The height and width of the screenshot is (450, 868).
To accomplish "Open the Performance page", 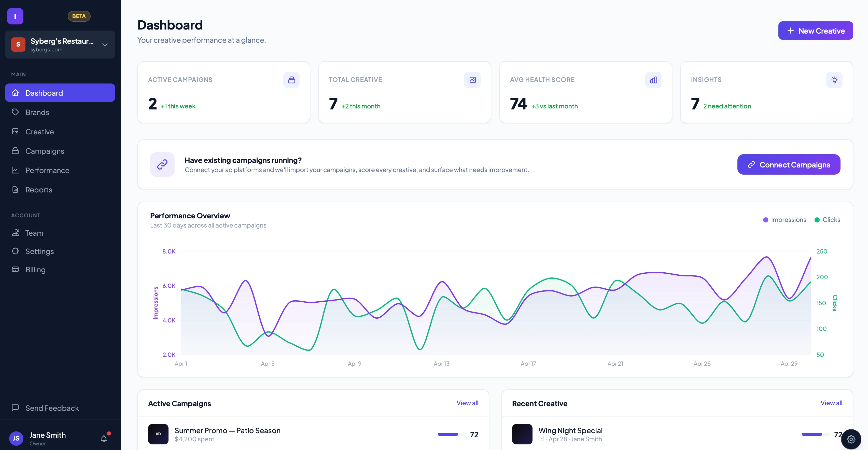I will click(x=60, y=170).
